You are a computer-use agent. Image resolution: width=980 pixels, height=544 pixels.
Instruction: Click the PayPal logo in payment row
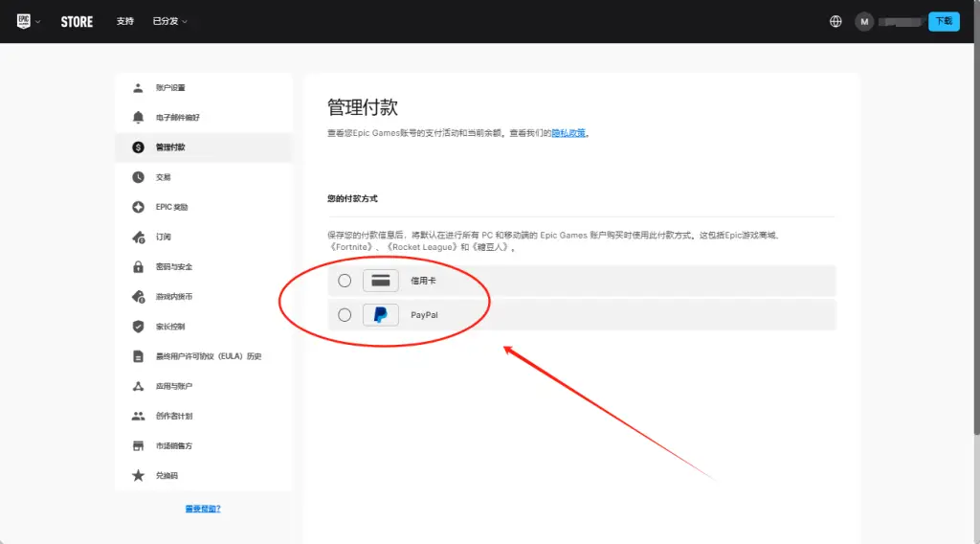click(380, 315)
